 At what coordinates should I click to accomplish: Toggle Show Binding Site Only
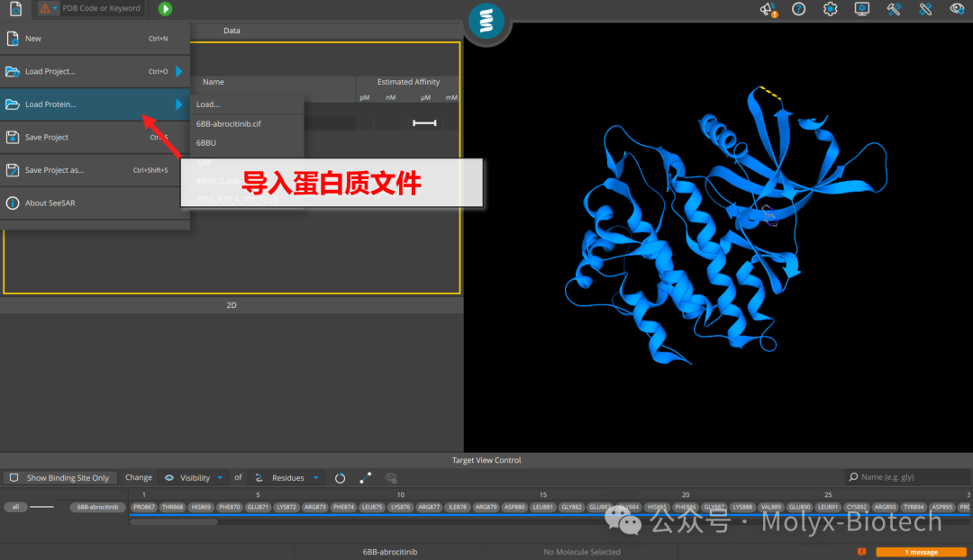pos(61,478)
